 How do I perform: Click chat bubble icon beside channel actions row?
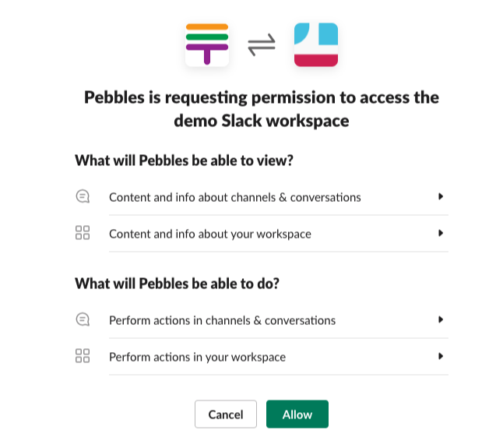click(83, 319)
